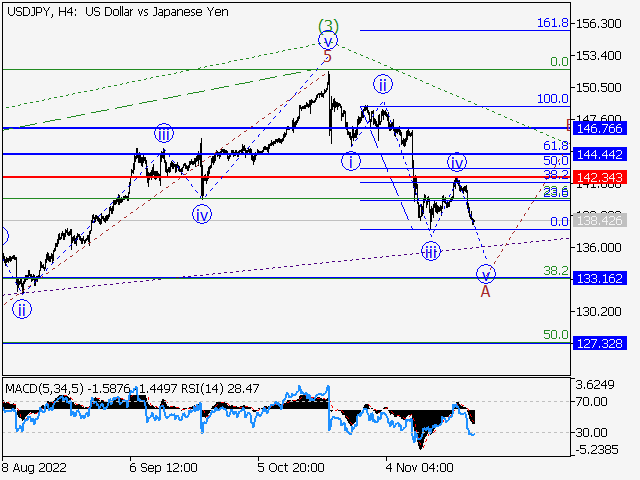Select the circled i label below the 144.442 line
The width and height of the screenshot is (640, 480).
[351, 161]
